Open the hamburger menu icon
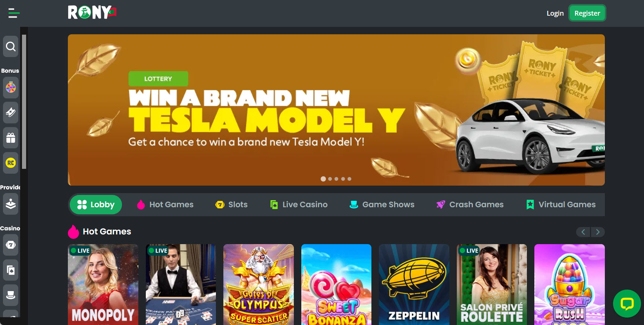The height and width of the screenshot is (325, 644). pos(14,13)
